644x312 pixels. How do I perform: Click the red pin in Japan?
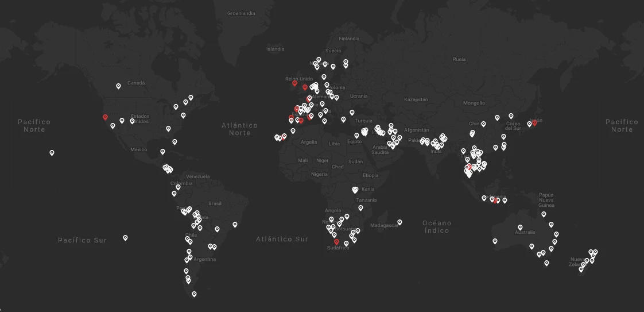coord(534,122)
